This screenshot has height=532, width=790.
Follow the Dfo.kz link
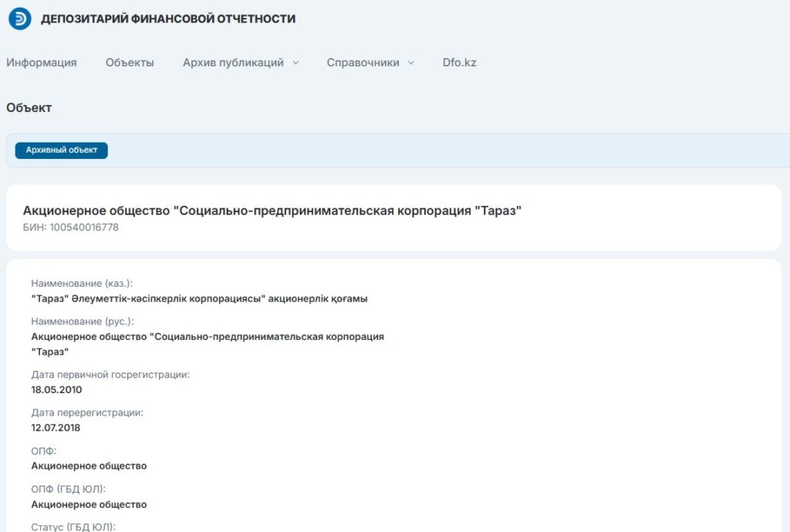pyautogui.click(x=460, y=62)
